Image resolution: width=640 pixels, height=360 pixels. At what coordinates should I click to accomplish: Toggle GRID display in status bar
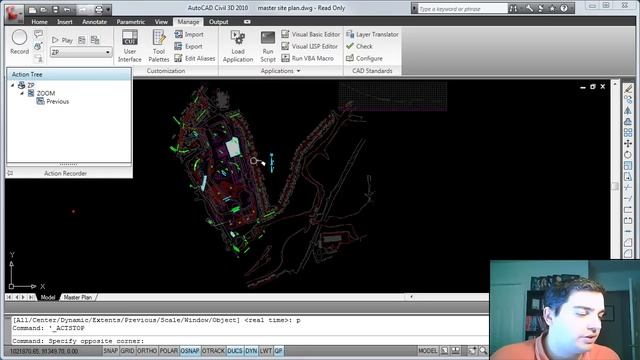pos(127,351)
